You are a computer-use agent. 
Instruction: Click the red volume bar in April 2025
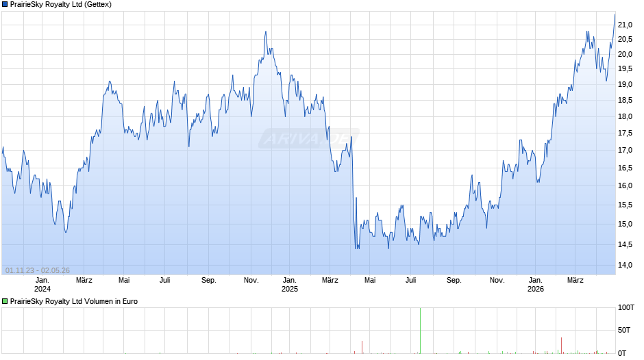point(362,347)
